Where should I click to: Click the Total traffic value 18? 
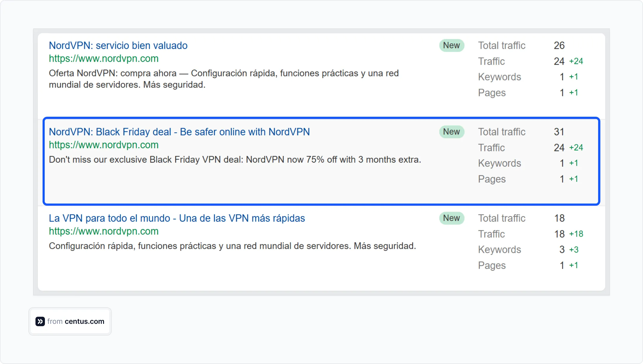coord(559,218)
